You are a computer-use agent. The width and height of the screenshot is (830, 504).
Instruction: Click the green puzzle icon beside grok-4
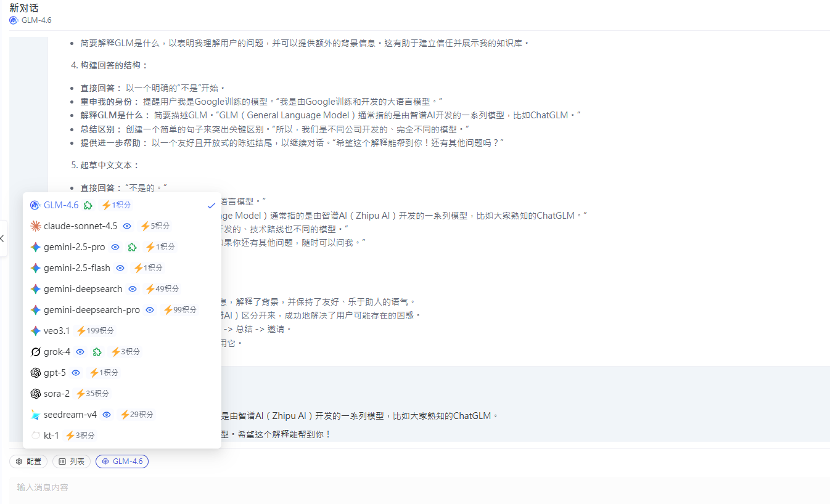tap(97, 352)
